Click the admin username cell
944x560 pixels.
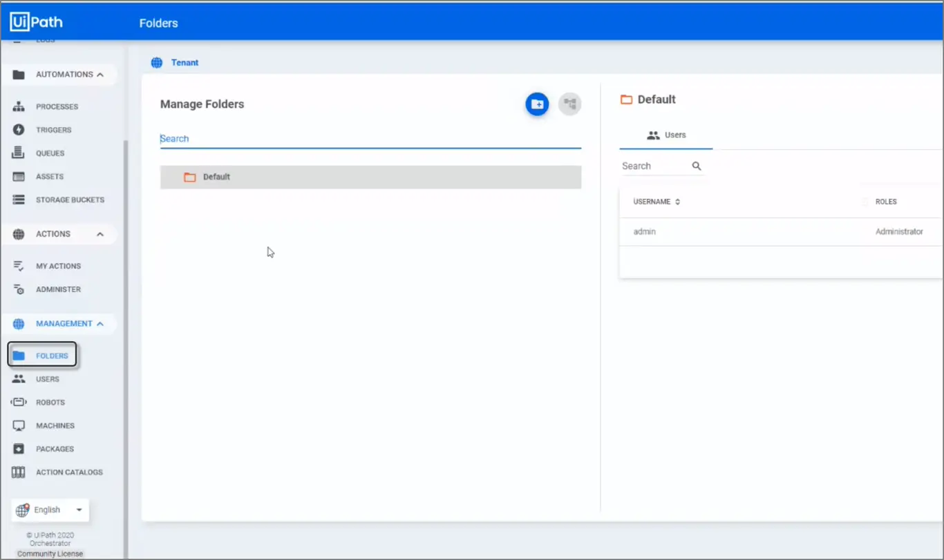[x=645, y=232]
